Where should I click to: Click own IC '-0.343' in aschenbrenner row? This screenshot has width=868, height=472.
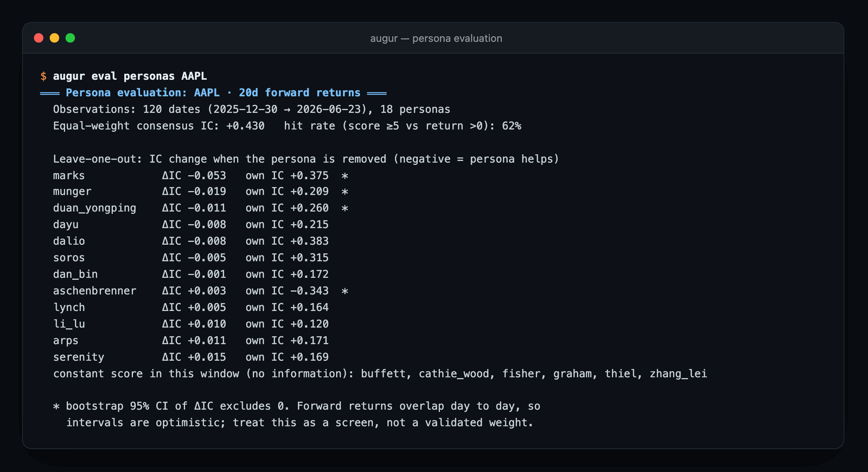tap(309, 291)
